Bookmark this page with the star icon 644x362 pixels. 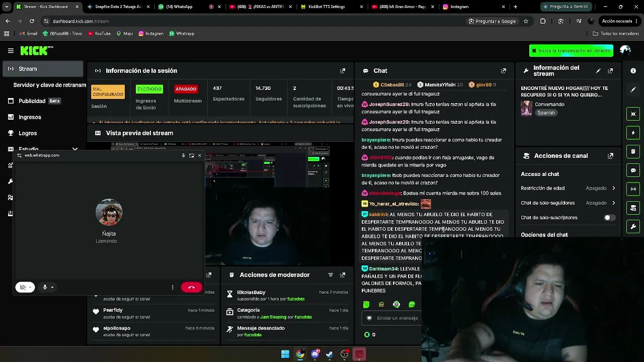(x=526, y=21)
